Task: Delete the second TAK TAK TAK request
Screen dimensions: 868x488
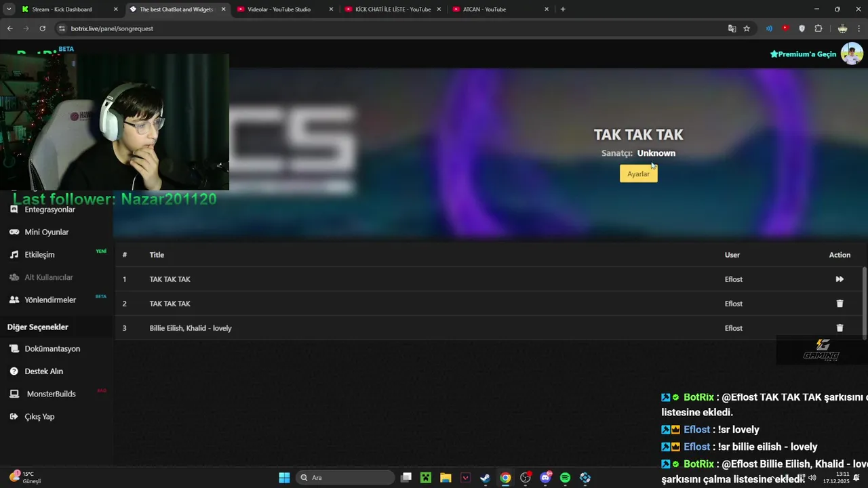Action: (840, 304)
